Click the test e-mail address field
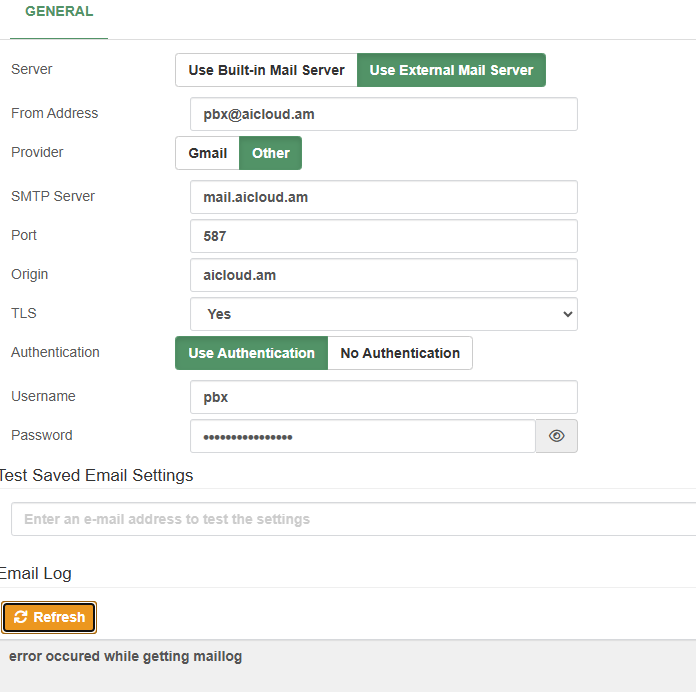This screenshot has width=696, height=692. point(353,519)
